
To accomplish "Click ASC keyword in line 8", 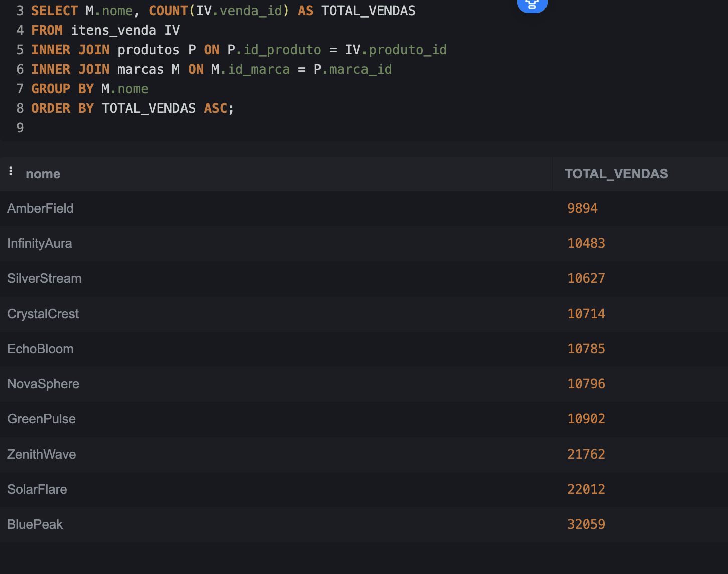I will pyautogui.click(x=215, y=108).
